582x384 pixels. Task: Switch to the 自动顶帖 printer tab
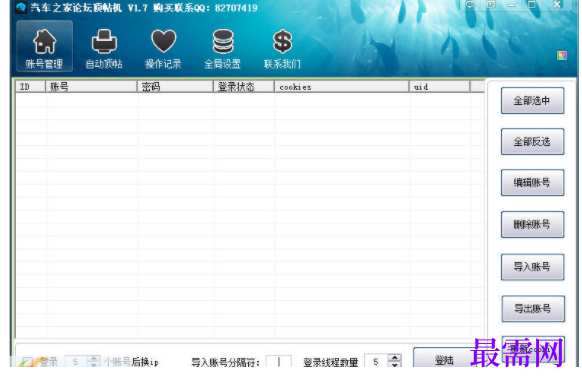tap(104, 48)
